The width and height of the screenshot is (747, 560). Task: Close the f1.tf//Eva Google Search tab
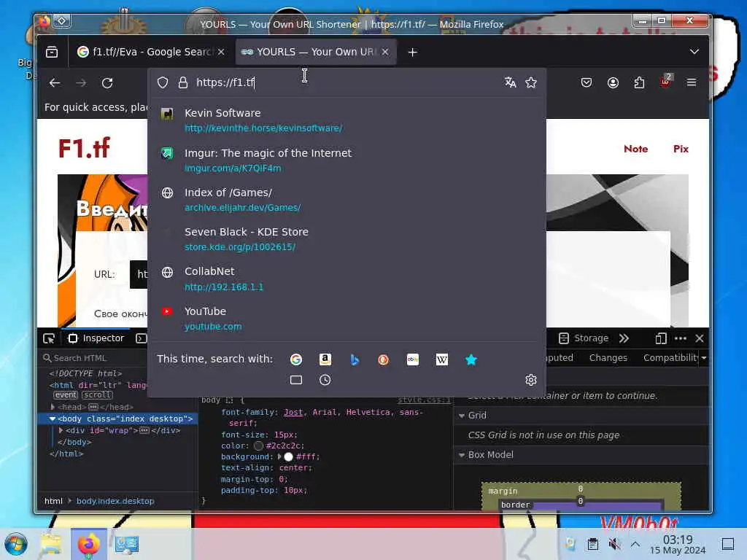(x=221, y=52)
